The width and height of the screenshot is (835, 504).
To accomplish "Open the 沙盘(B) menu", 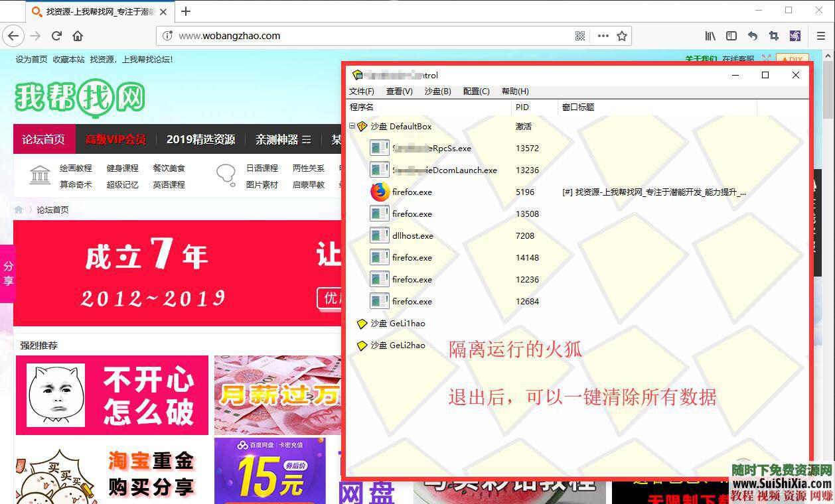I will coord(438,91).
